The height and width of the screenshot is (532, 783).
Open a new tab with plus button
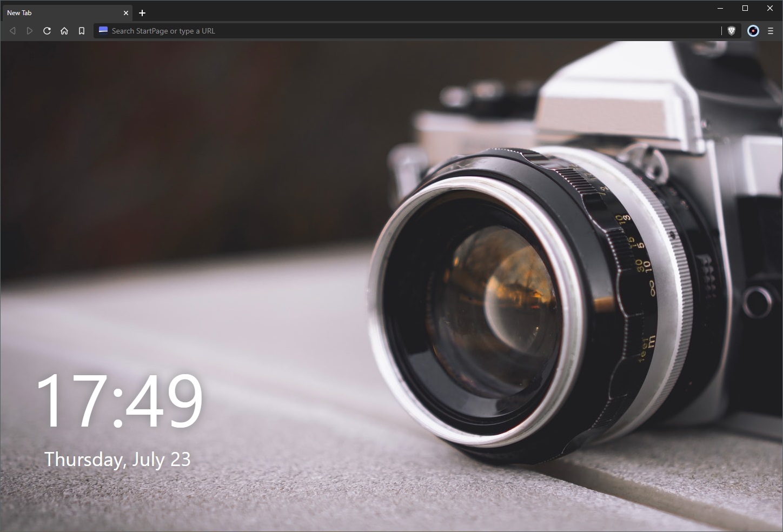click(142, 12)
